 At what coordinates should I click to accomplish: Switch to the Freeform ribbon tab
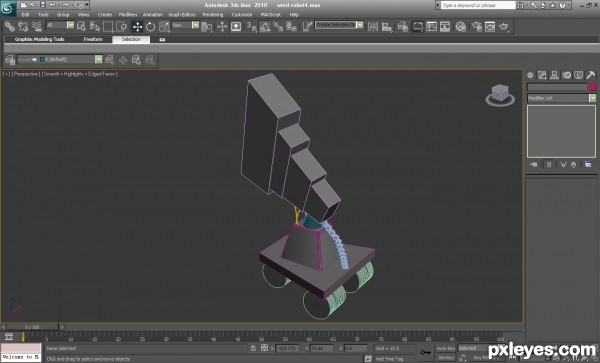tap(93, 39)
